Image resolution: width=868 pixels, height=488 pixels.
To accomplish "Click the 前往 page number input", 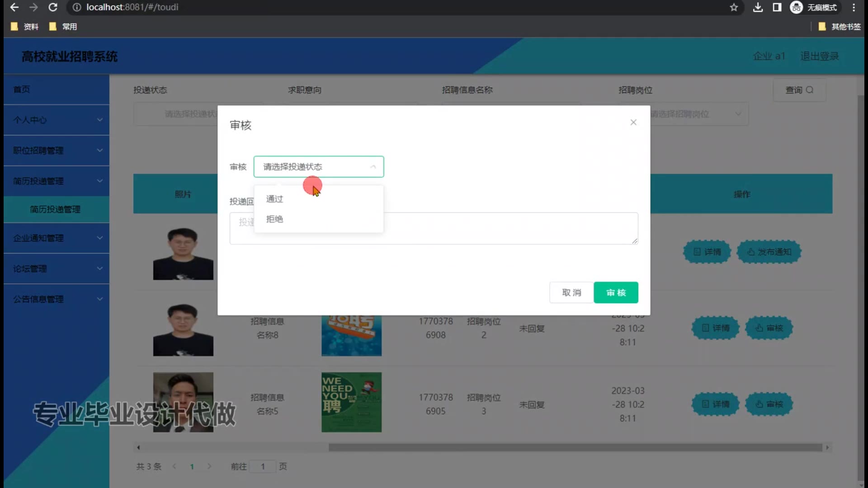I will tap(263, 466).
